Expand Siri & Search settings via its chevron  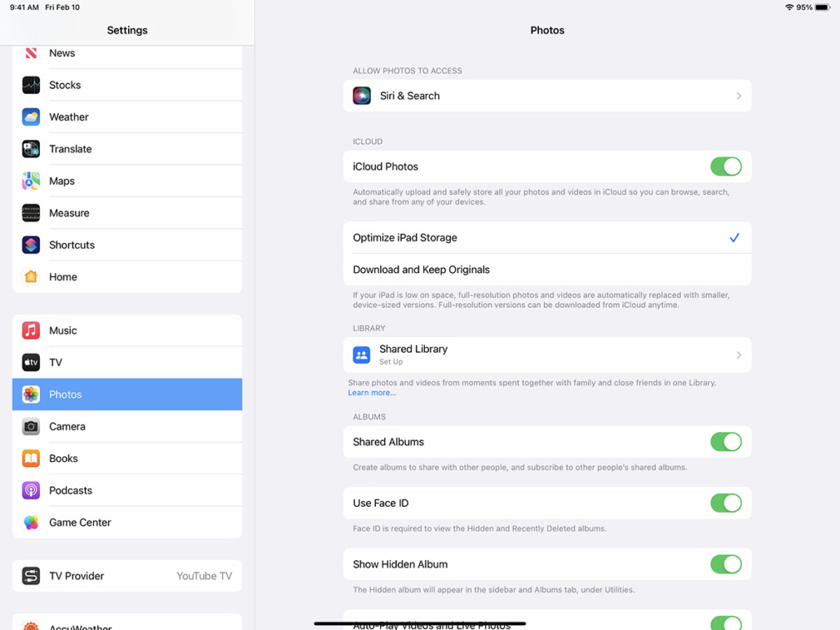pos(738,95)
